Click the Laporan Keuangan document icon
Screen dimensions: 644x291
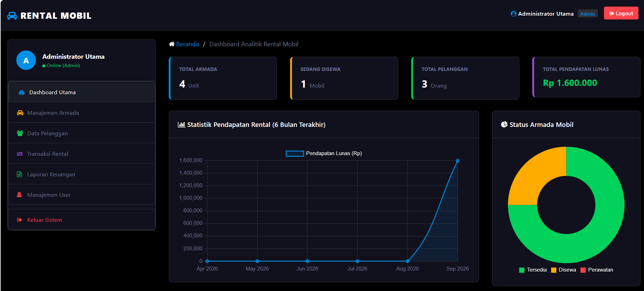pyautogui.click(x=19, y=175)
